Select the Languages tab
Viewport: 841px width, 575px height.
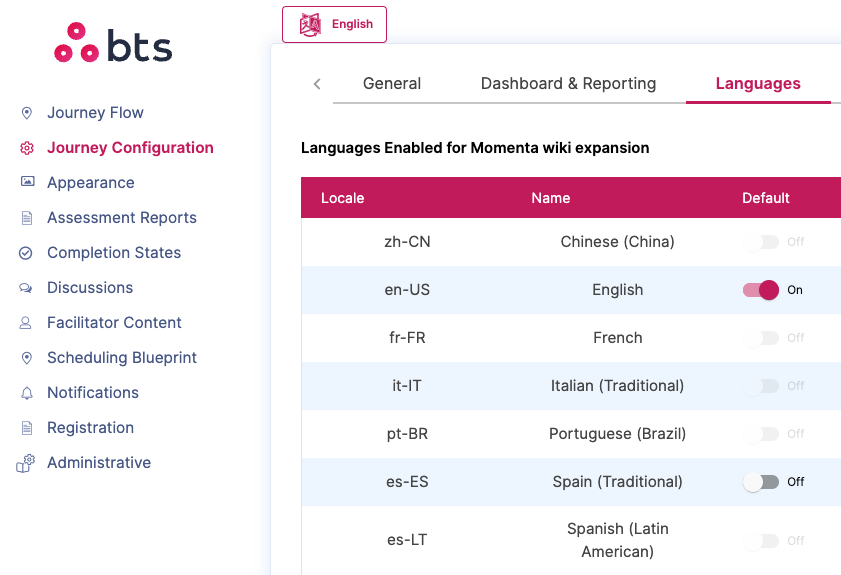point(758,84)
